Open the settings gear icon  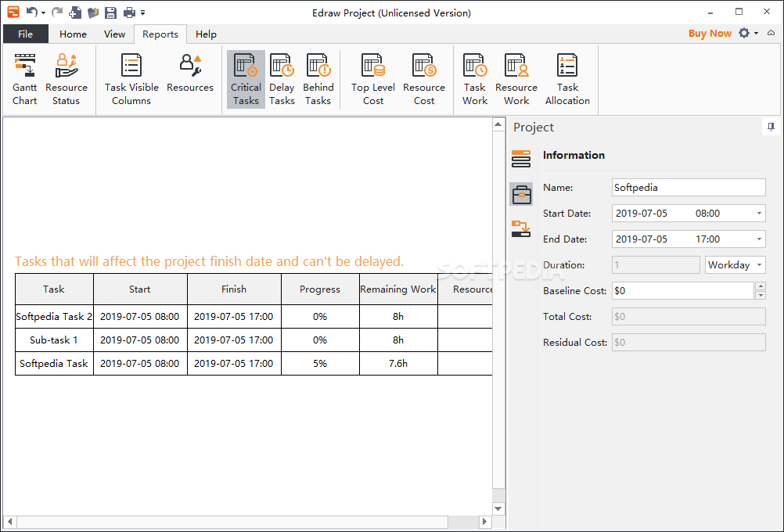(745, 33)
